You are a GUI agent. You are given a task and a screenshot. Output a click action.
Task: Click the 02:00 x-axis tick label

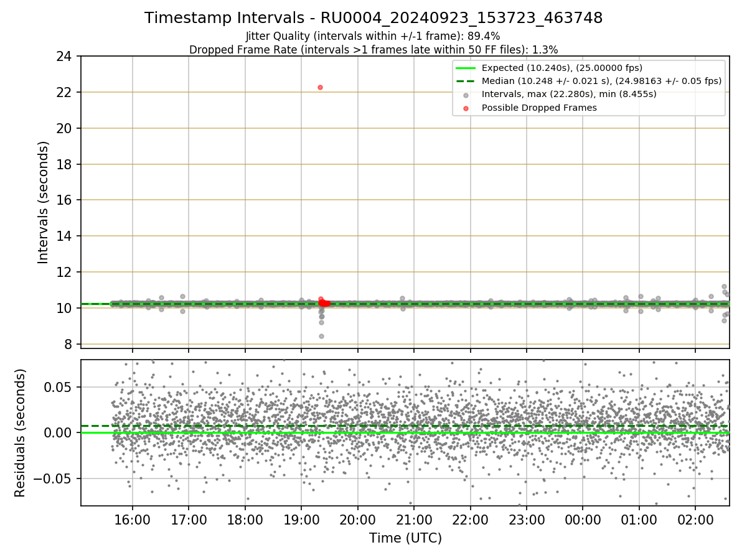695,519
